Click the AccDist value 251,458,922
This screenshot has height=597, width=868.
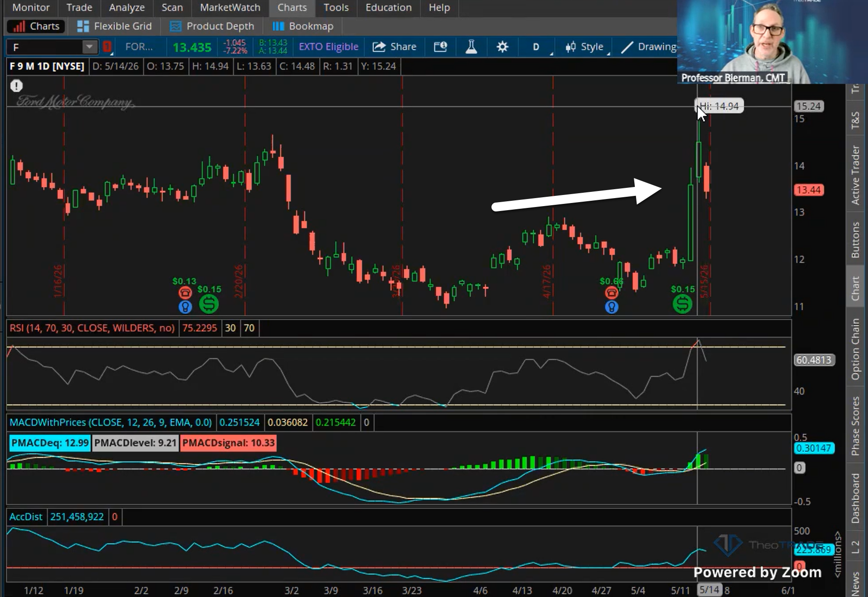point(77,517)
